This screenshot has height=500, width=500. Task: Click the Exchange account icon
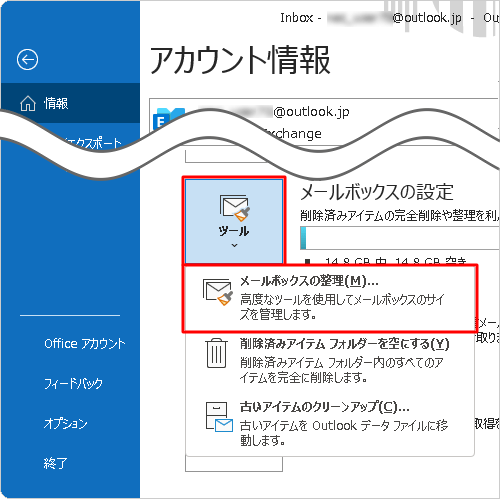169,119
